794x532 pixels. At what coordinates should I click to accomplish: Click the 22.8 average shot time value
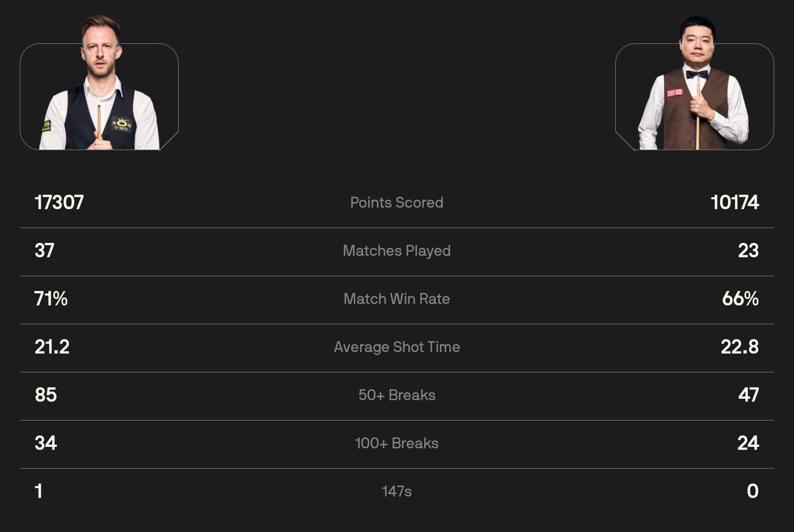click(x=740, y=347)
